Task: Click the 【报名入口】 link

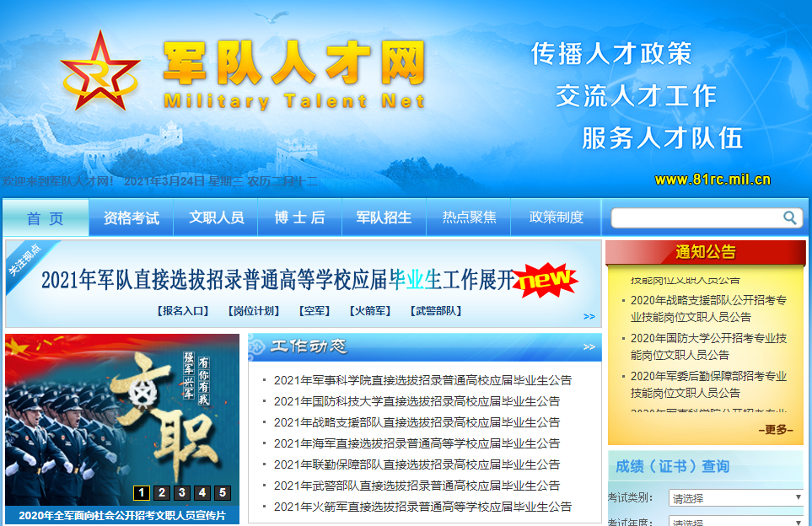Action: 182,311
